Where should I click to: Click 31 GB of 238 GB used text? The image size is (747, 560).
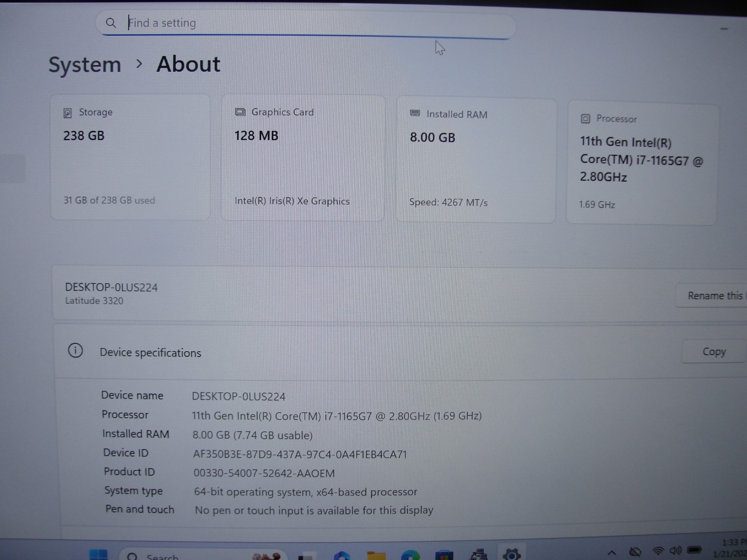point(109,200)
